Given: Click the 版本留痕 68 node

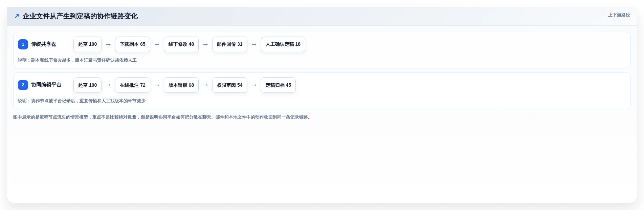Looking at the screenshot, I should [x=181, y=85].
